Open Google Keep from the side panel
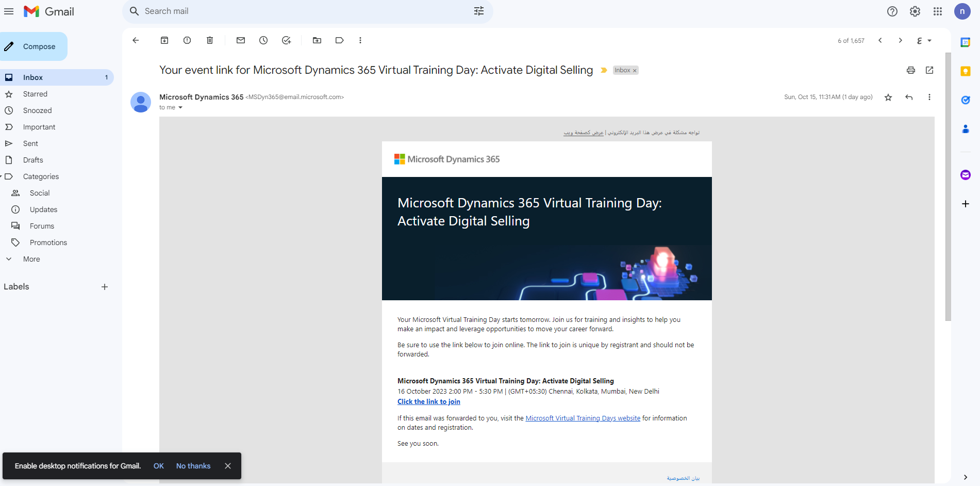The image size is (980, 486). pos(965,72)
